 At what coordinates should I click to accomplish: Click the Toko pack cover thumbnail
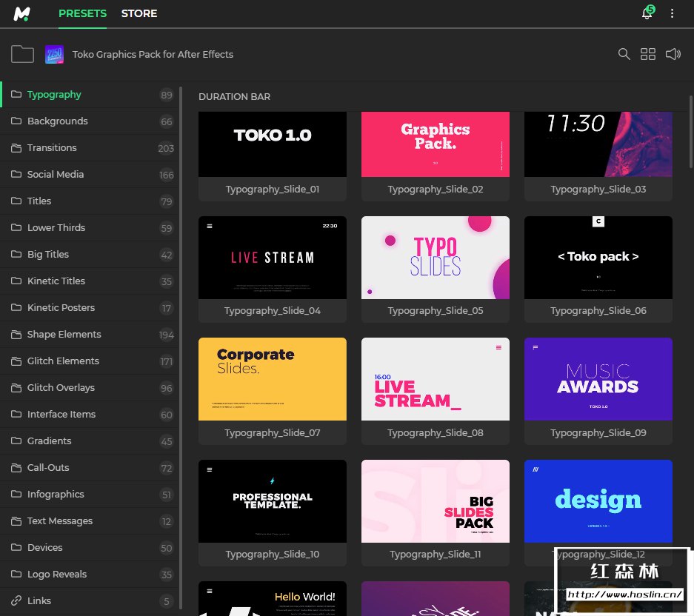[x=55, y=55]
